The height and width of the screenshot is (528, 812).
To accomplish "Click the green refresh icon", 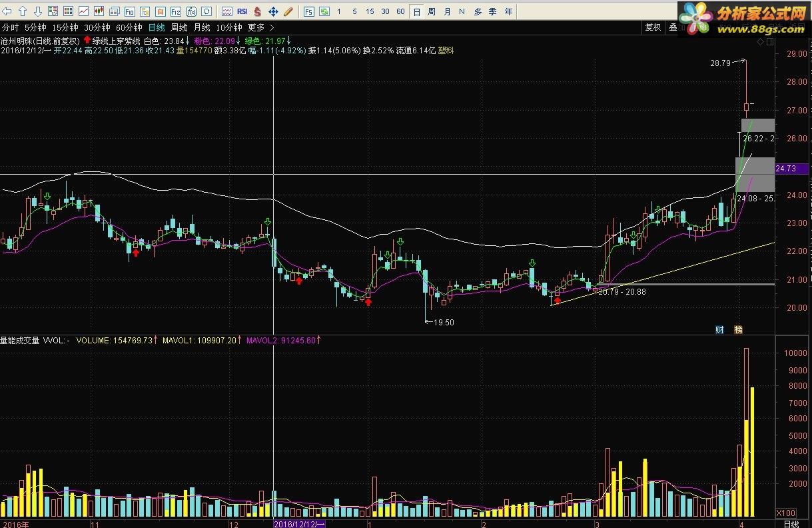I will [324, 11].
